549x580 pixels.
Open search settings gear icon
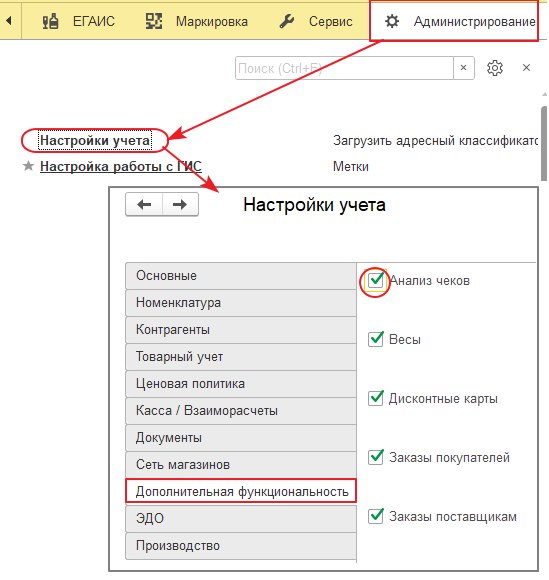click(495, 68)
